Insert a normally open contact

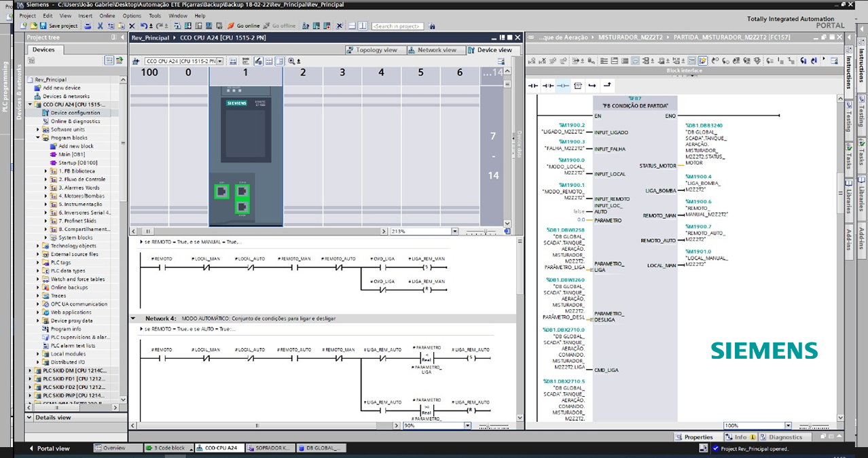click(533, 86)
